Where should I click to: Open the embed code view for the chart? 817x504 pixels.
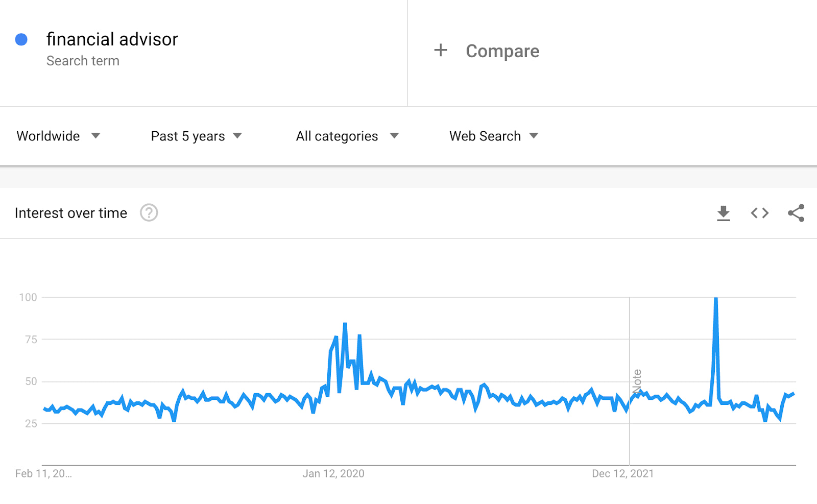[759, 213]
